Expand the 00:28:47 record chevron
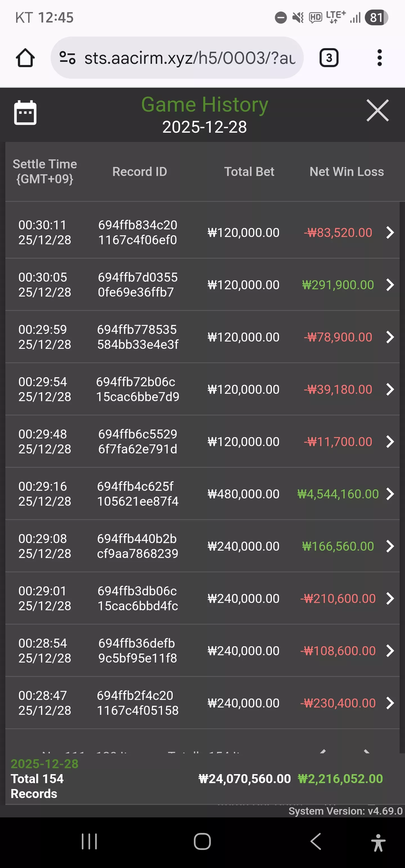Viewport: 405px width, 868px height. [390, 703]
